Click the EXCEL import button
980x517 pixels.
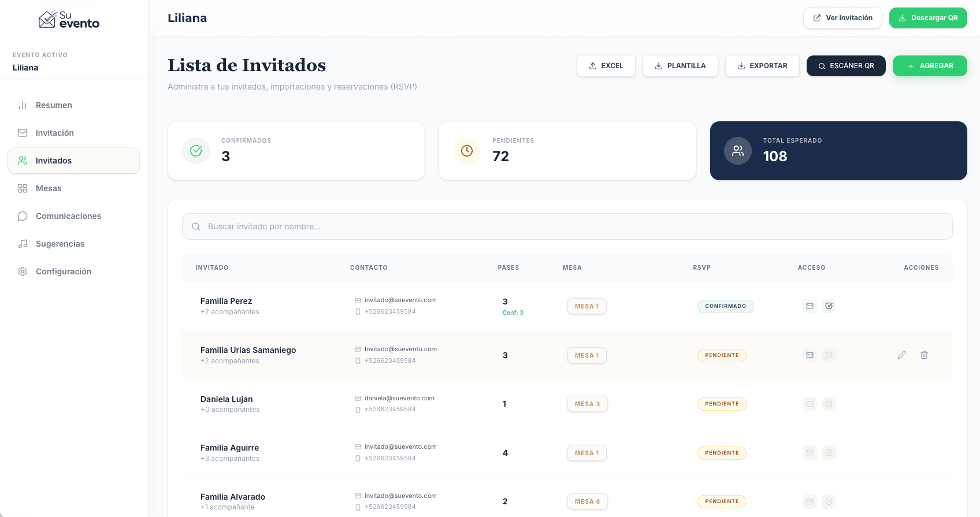606,66
